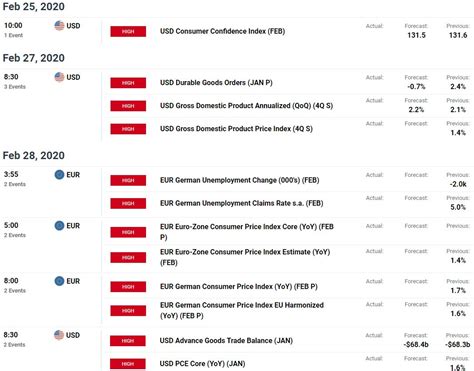Click the 8:00 time label
This screenshot has height=371, width=474.
point(11,281)
